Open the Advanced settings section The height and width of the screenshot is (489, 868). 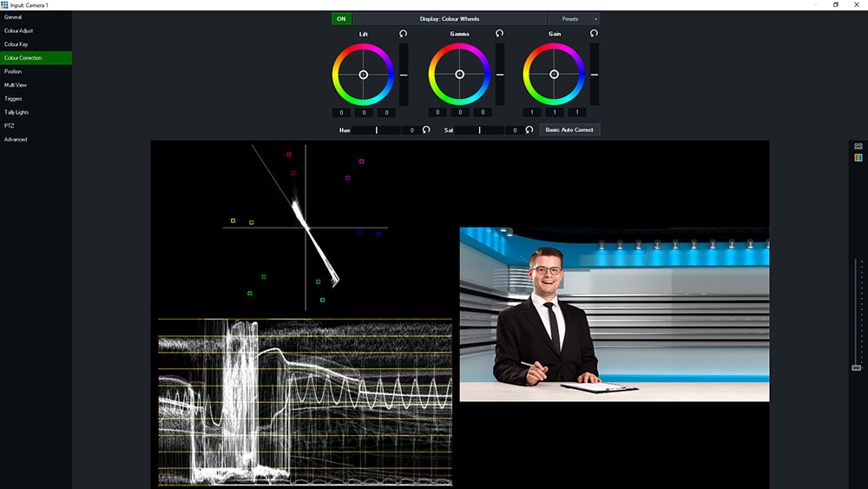tap(16, 139)
